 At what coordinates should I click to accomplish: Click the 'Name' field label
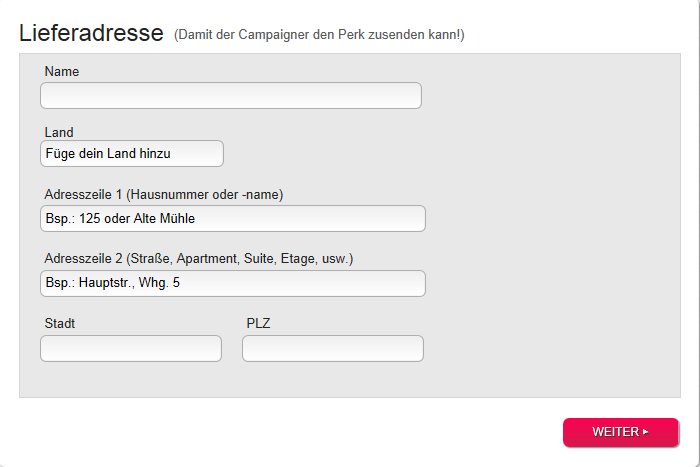point(62,72)
